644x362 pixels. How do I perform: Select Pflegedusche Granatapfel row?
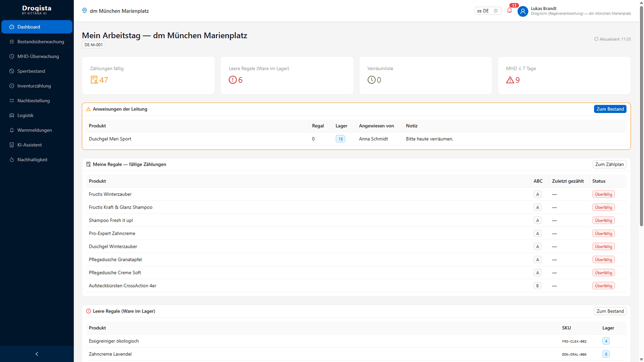(x=356, y=259)
